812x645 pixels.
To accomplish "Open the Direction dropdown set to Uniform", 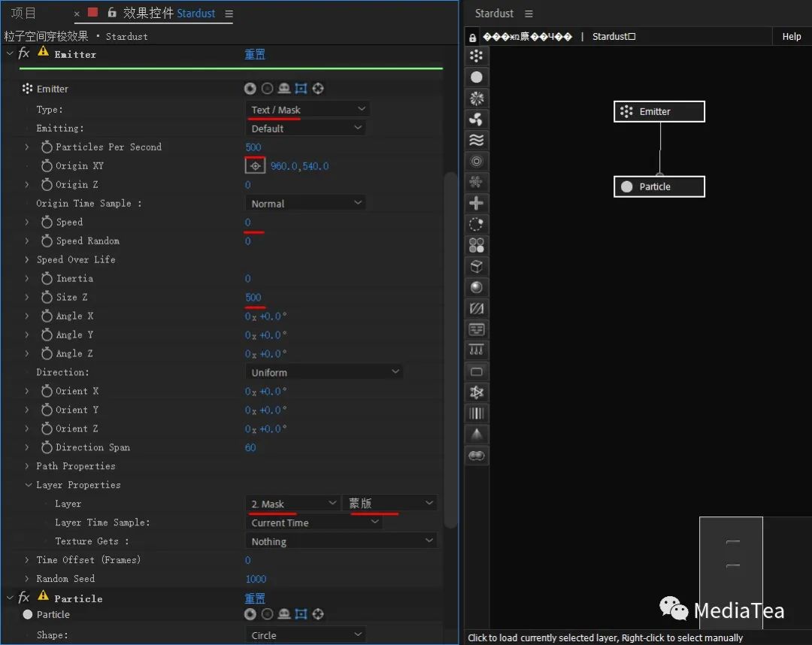I will (x=324, y=372).
